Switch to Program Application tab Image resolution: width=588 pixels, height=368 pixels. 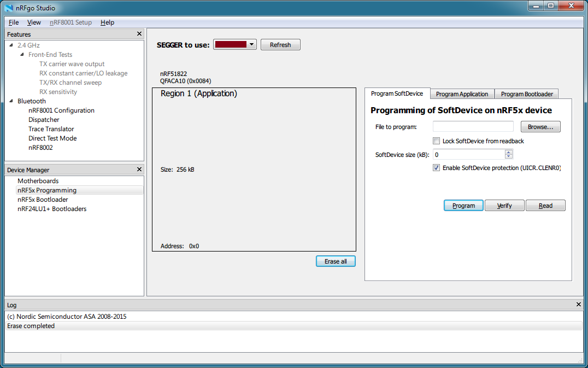click(462, 94)
